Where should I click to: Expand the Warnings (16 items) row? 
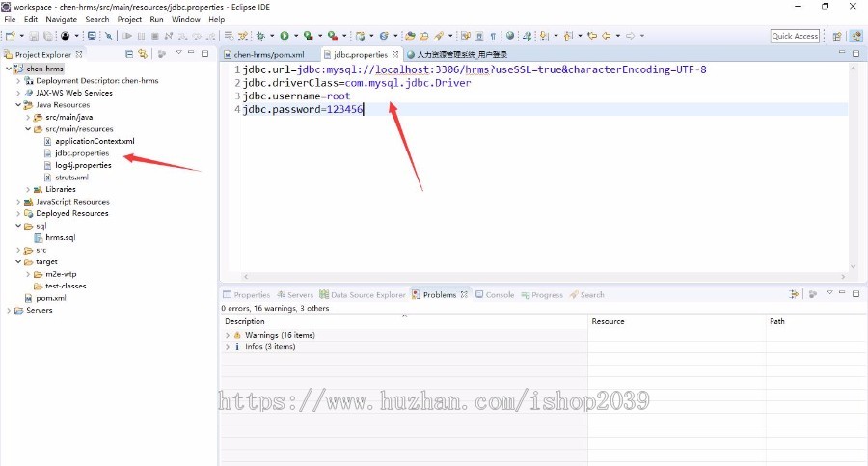(x=227, y=335)
